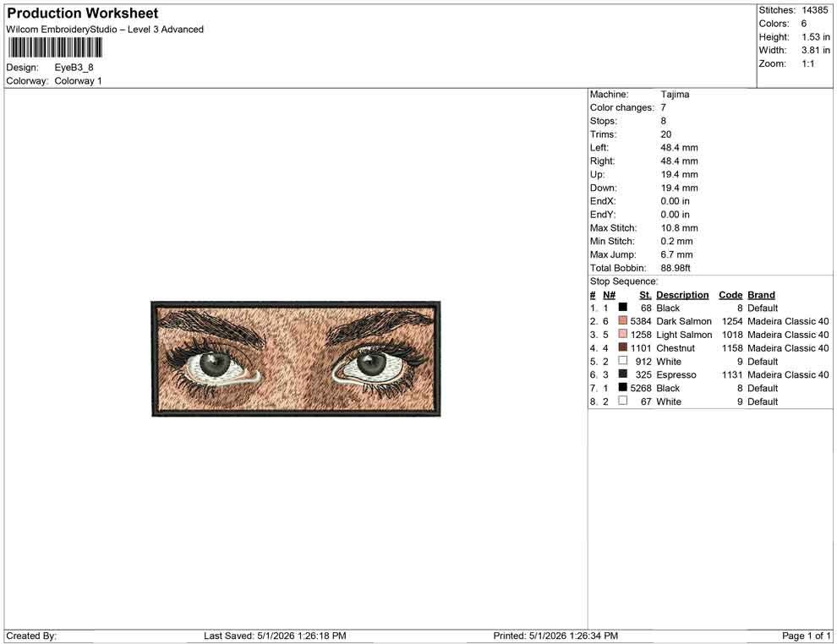Image resolution: width=837 pixels, height=644 pixels.
Task: Click the 'Stops:' label
Action: [x=603, y=121]
